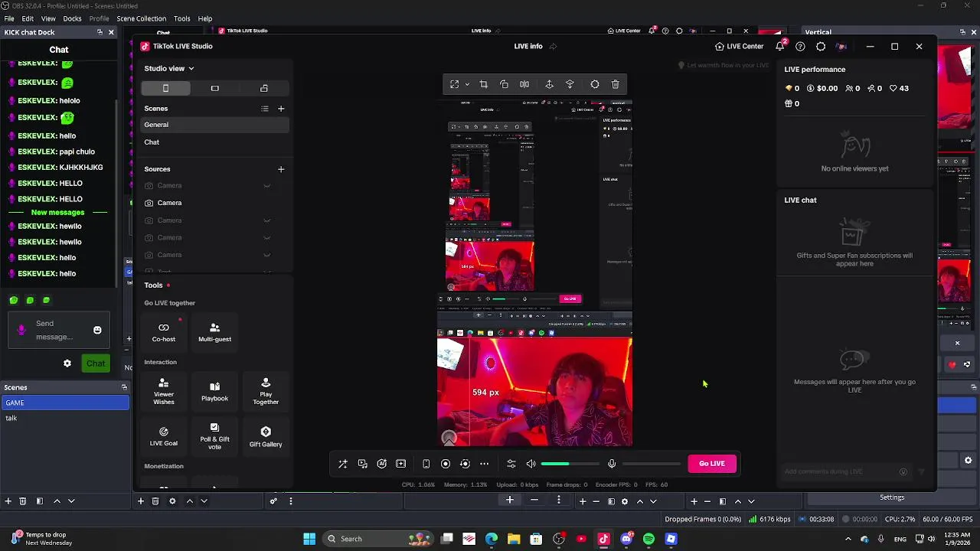Image resolution: width=980 pixels, height=551 pixels.
Task: Expand Studio view dropdown
Action: 169,69
